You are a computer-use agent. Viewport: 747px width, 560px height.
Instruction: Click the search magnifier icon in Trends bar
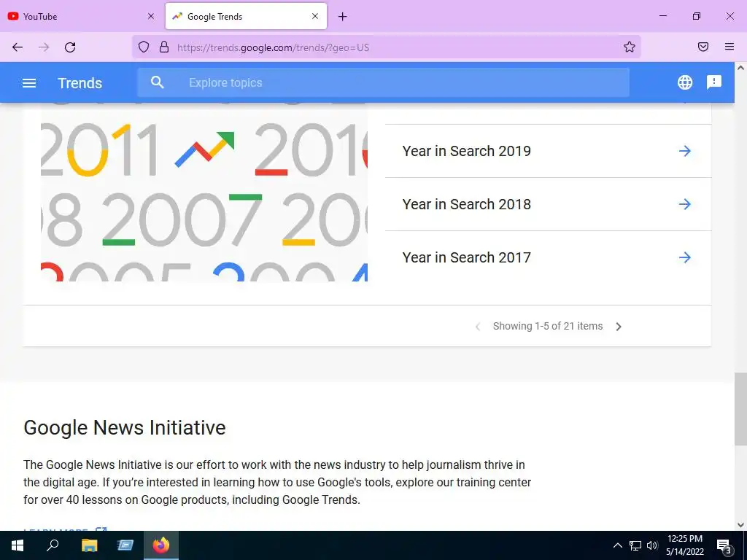point(158,82)
